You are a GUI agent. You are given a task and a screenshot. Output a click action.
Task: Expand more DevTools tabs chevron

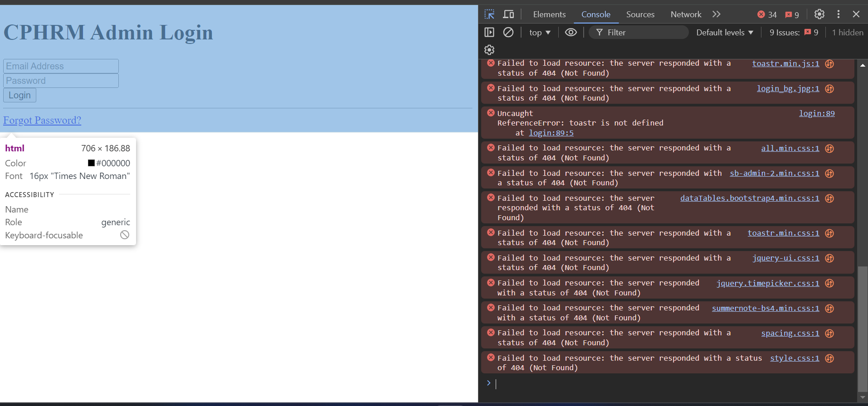(717, 14)
